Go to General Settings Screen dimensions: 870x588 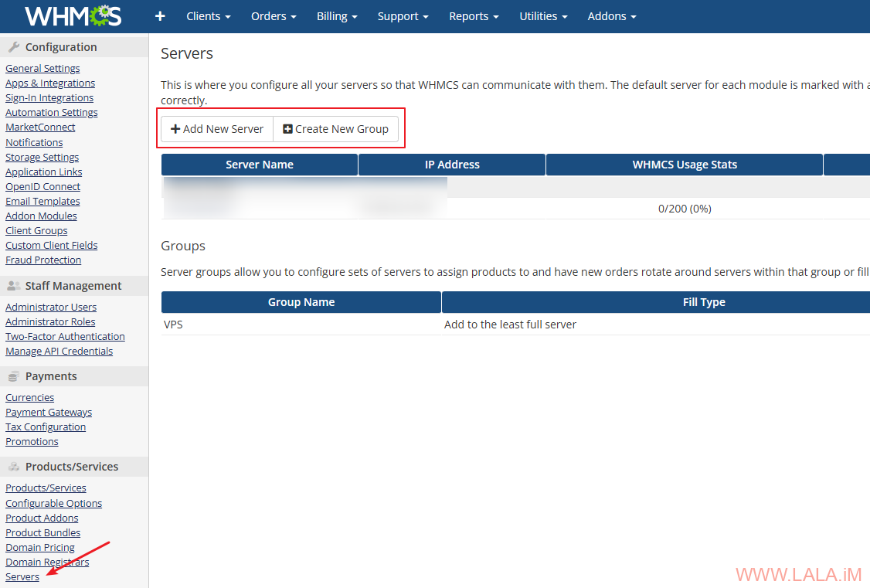pos(42,69)
